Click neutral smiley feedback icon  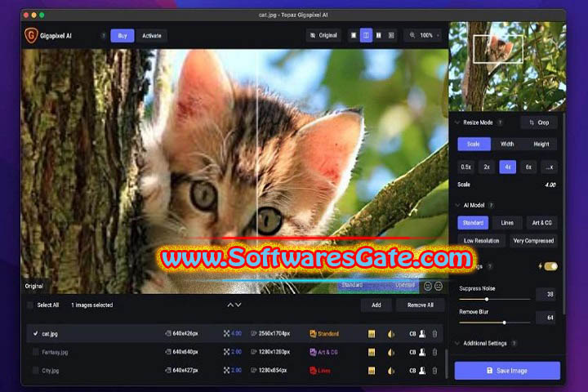click(439, 286)
